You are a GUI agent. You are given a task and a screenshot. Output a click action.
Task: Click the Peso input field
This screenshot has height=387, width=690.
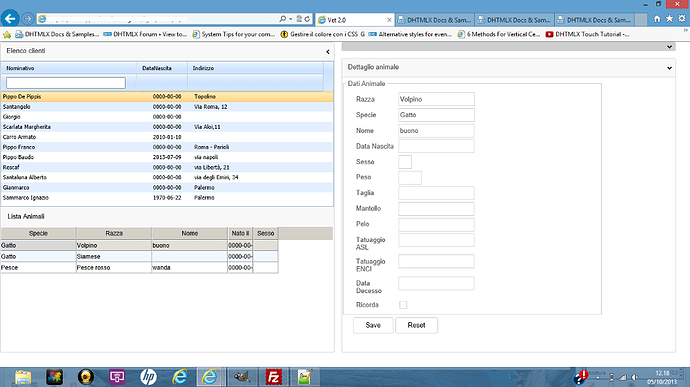click(410, 177)
